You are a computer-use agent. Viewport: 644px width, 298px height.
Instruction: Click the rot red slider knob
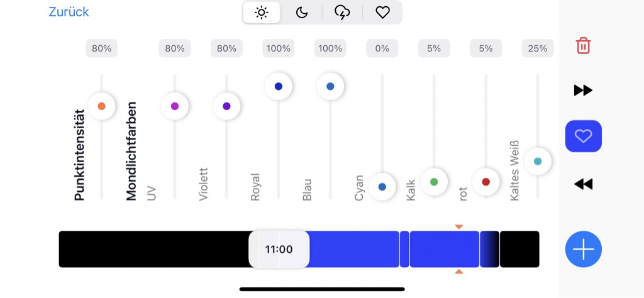[x=486, y=182]
